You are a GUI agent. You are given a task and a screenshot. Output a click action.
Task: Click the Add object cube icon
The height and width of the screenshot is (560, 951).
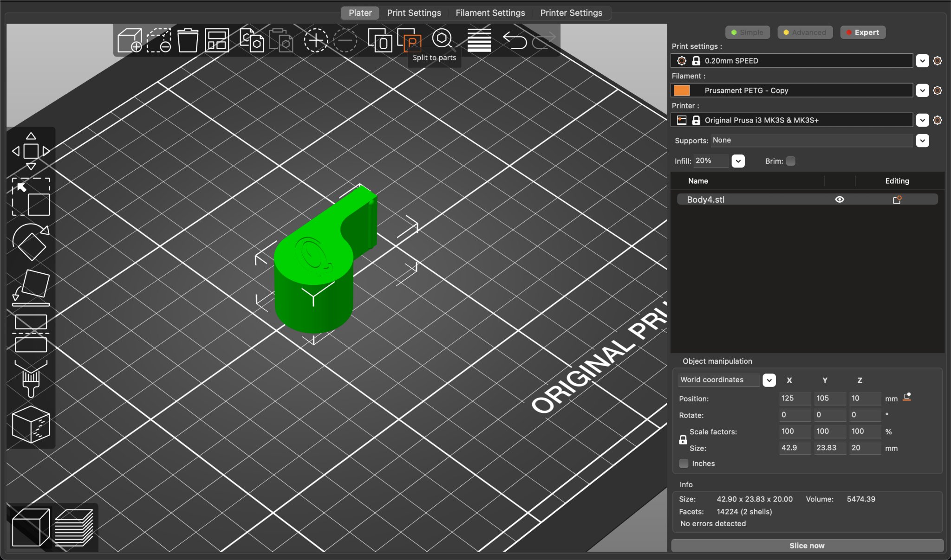tap(130, 40)
